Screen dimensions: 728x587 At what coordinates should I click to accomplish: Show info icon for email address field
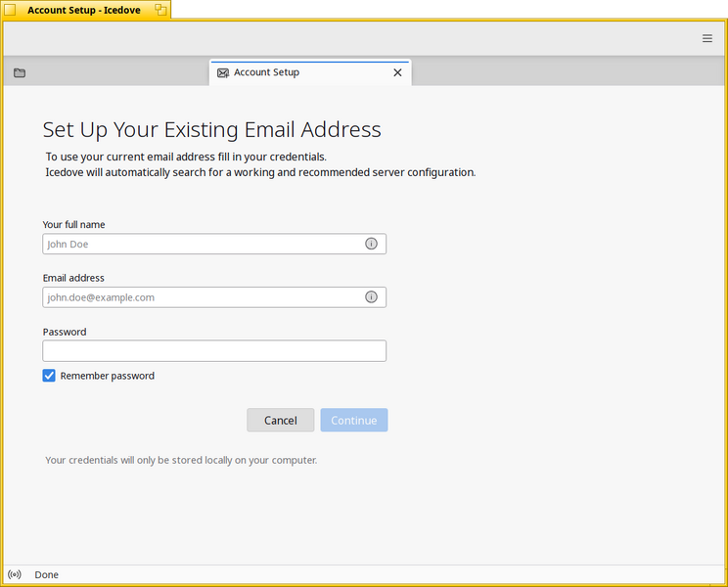(x=371, y=297)
